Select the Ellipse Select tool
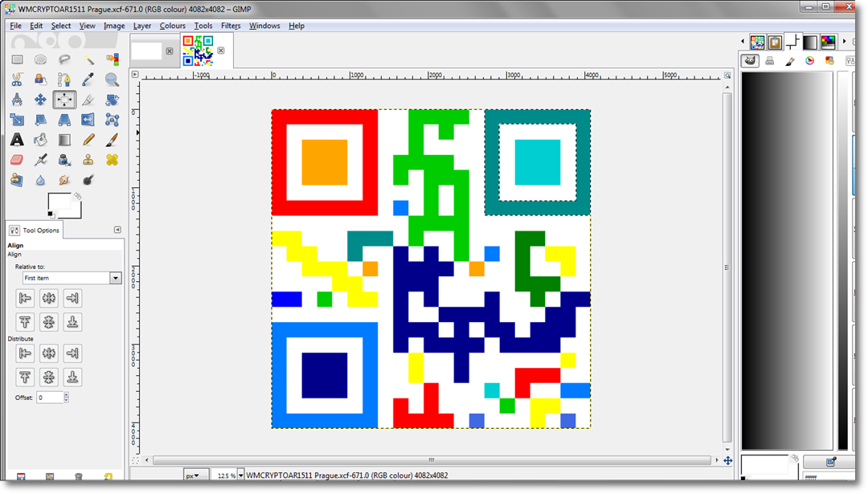The height and width of the screenshot is (494, 868). pyautogui.click(x=40, y=59)
